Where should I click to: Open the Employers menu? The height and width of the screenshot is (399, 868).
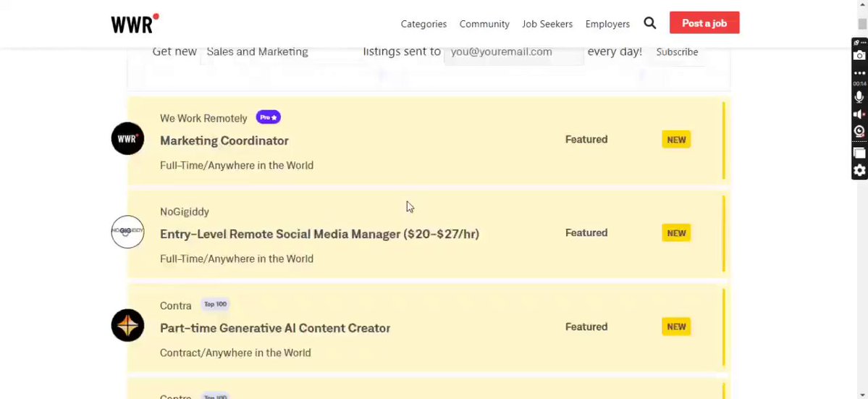pos(607,24)
